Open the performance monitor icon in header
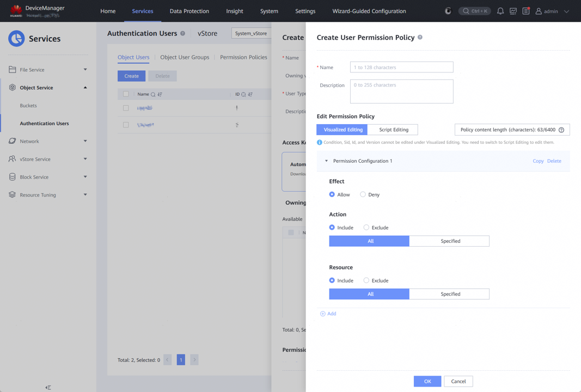 click(513, 11)
